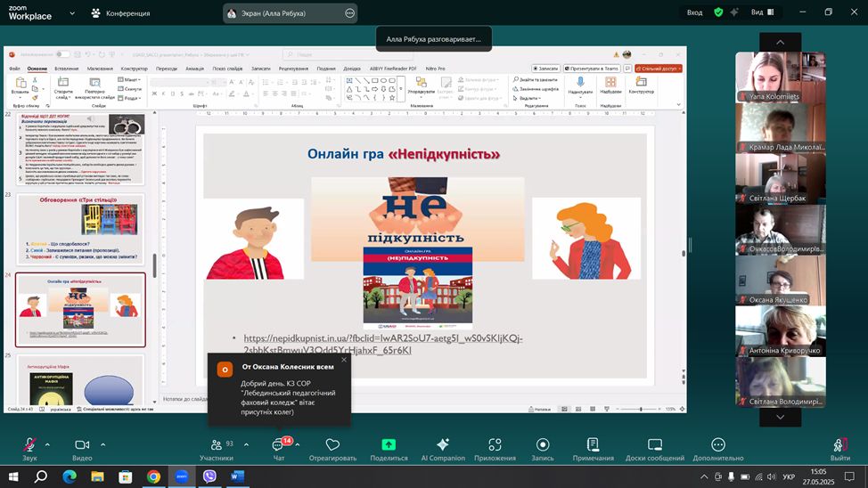868x488 pixels.
Task: Expand video options arrow beside Видео
Action: 102,444
